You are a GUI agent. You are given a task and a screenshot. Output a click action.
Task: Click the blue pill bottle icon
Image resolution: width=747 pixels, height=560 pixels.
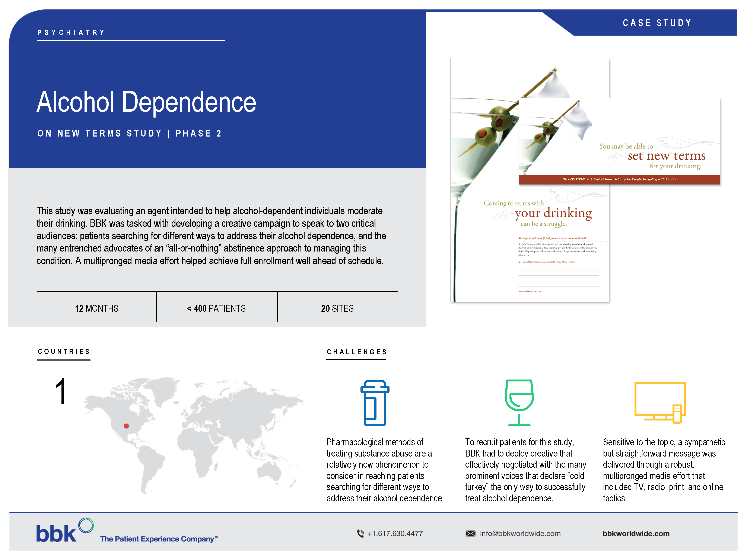click(x=375, y=402)
